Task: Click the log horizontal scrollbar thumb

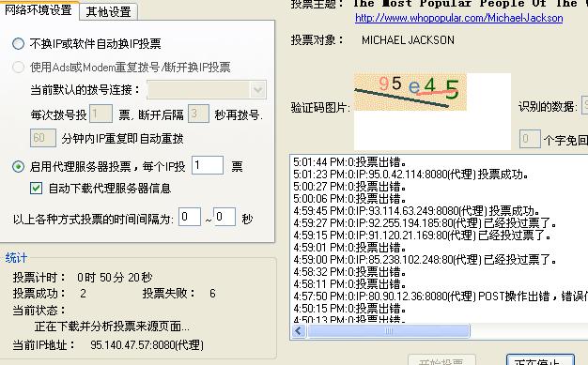Action: (388, 331)
